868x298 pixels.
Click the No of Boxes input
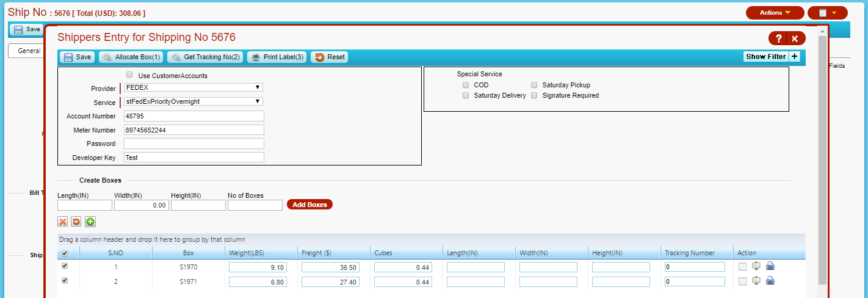(x=255, y=205)
